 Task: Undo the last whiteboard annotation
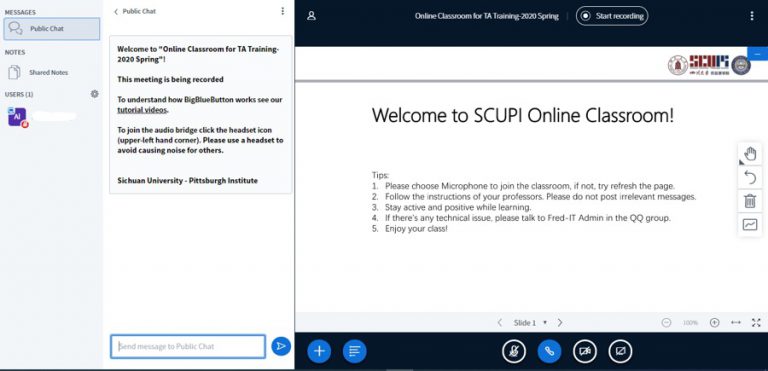pos(750,177)
